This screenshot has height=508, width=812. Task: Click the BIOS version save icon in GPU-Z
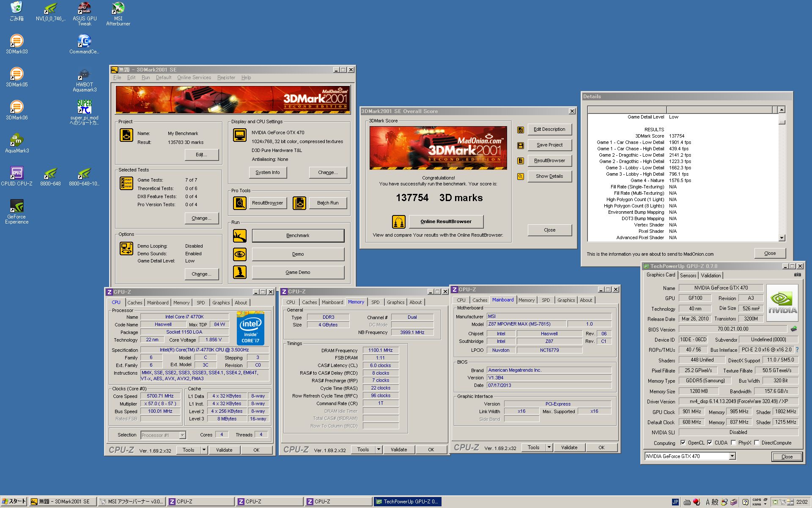793,329
